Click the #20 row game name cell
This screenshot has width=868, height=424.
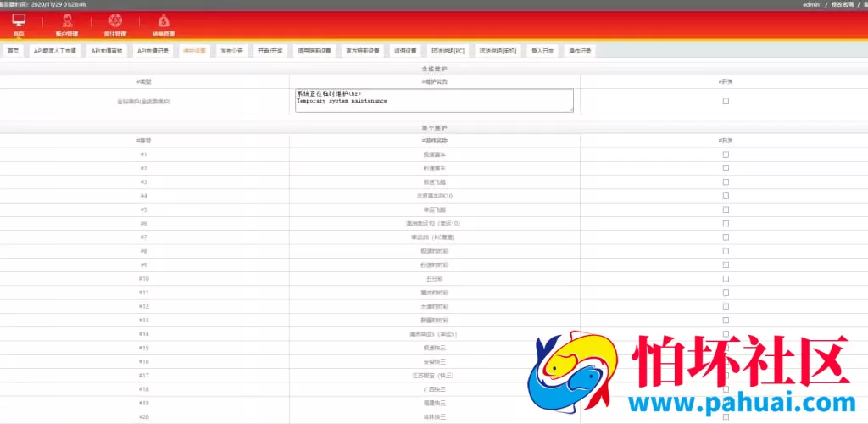(435, 417)
